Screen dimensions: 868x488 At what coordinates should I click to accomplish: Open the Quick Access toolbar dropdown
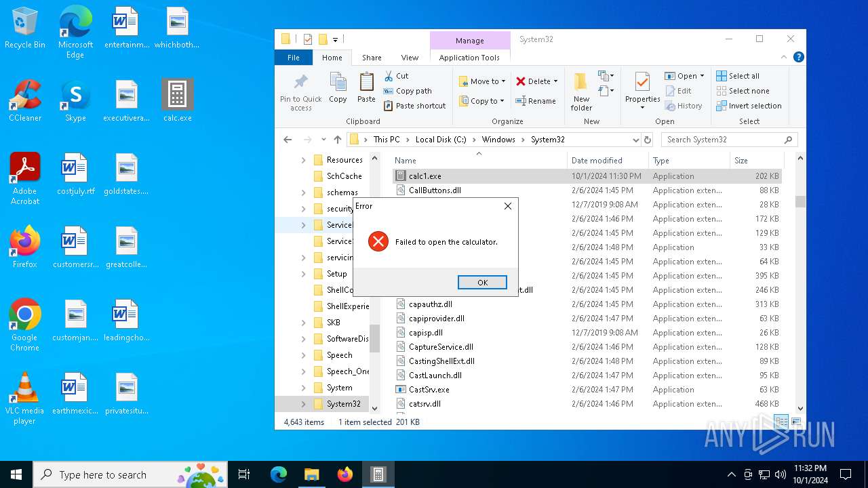click(x=335, y=39)
